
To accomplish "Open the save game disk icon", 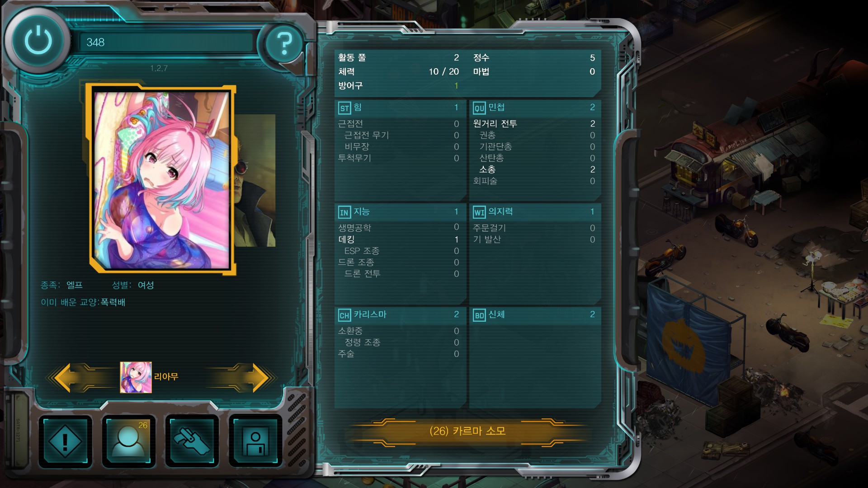I will click(255, 441).
